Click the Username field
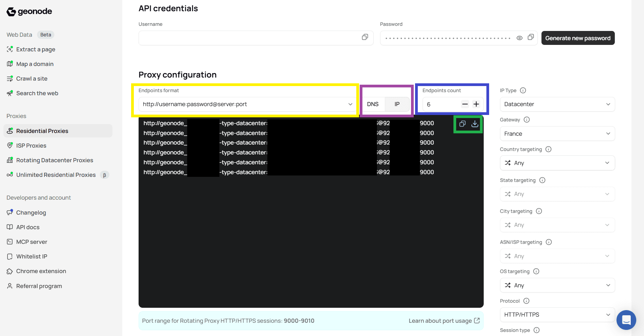The width and height of the screenshot is (644, 336). (256, 38)
